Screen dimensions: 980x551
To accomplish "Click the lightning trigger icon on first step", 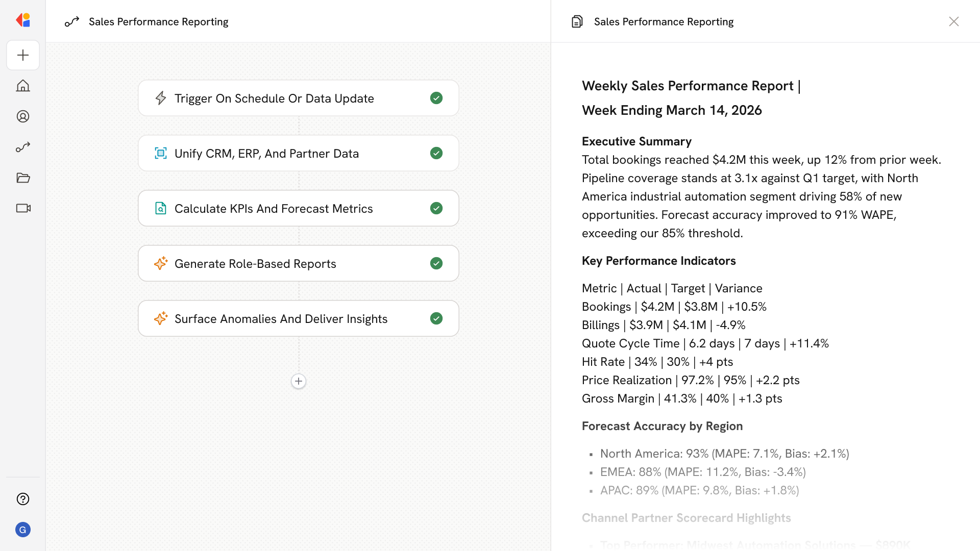I will pos(161,98).
